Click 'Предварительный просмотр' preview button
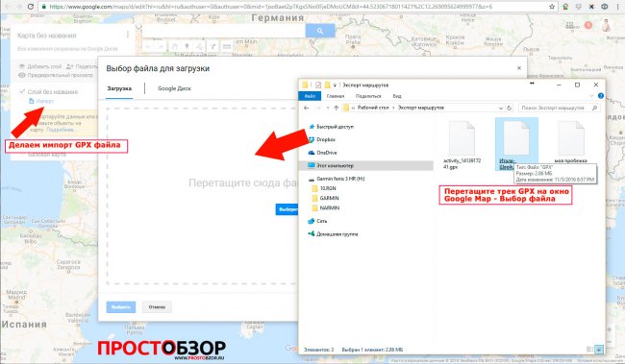This screenshot has height=364, width=625. 56,75
